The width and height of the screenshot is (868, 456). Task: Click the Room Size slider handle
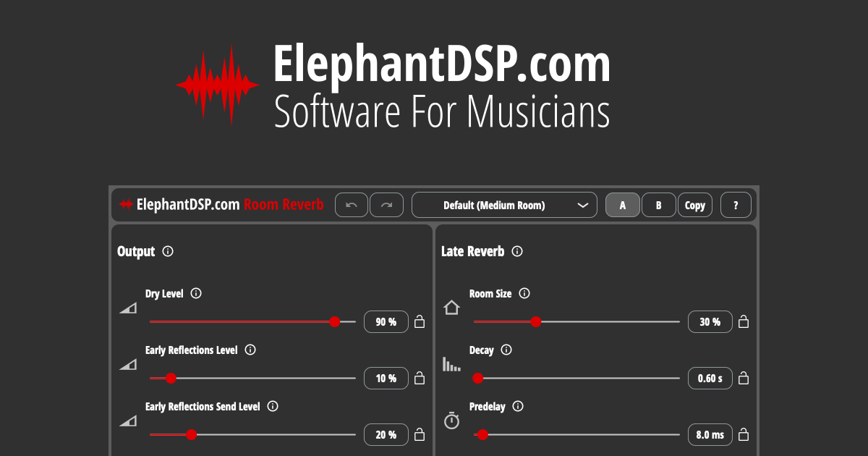click(535, 321)
